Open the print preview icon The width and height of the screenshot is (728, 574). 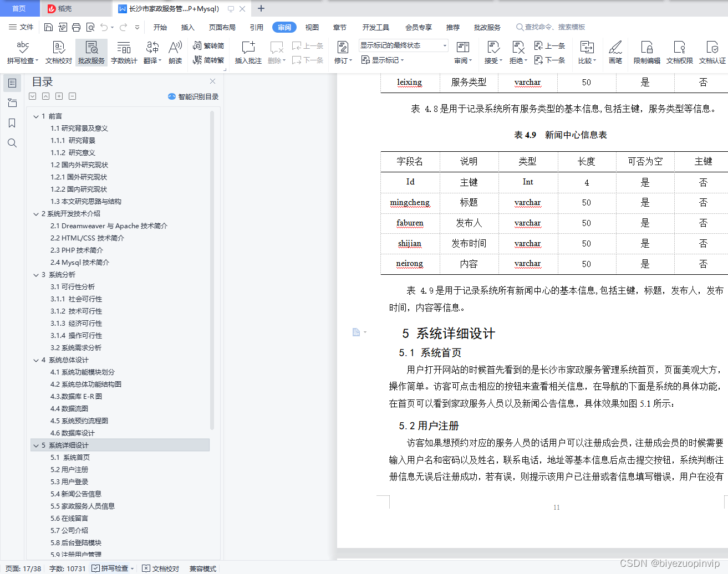tap(90, 27)
